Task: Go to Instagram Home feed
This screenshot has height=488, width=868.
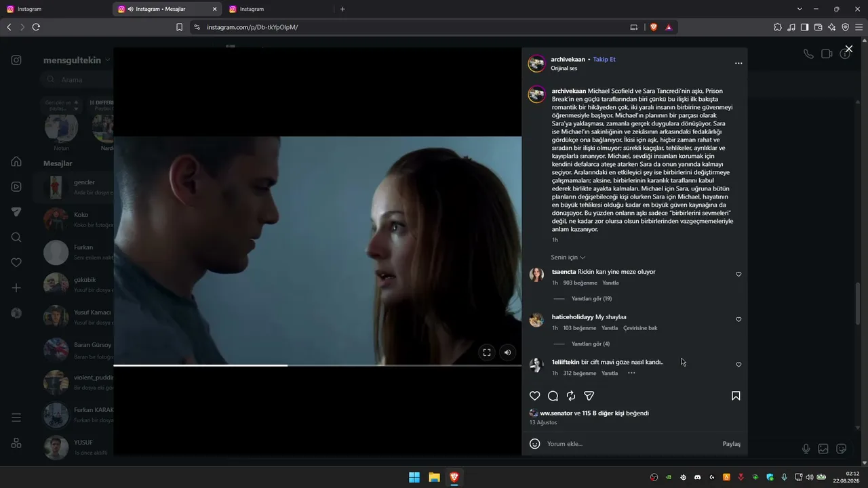Action: (16, 161)
